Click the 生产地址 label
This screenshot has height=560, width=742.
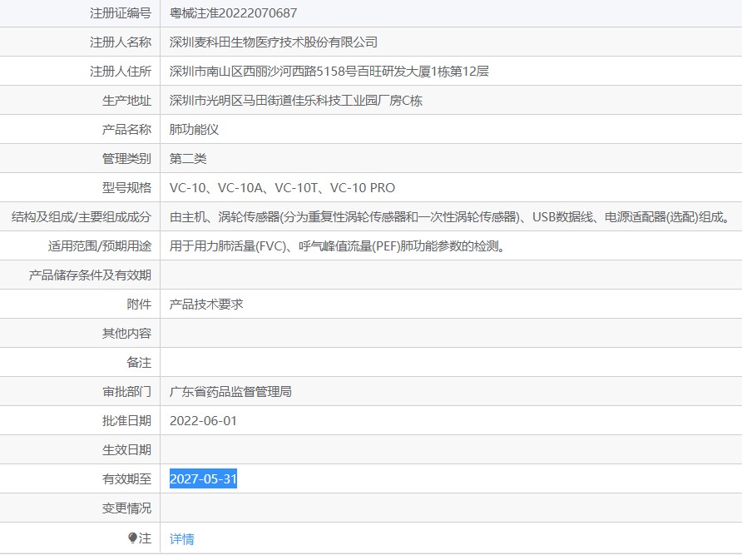(x=126, y=101)
